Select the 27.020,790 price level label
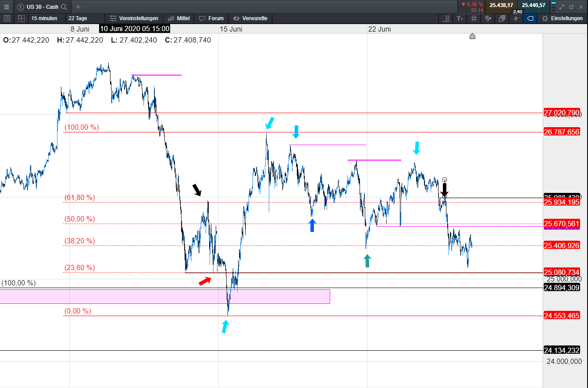588x388 pixels. pos(562,113)
